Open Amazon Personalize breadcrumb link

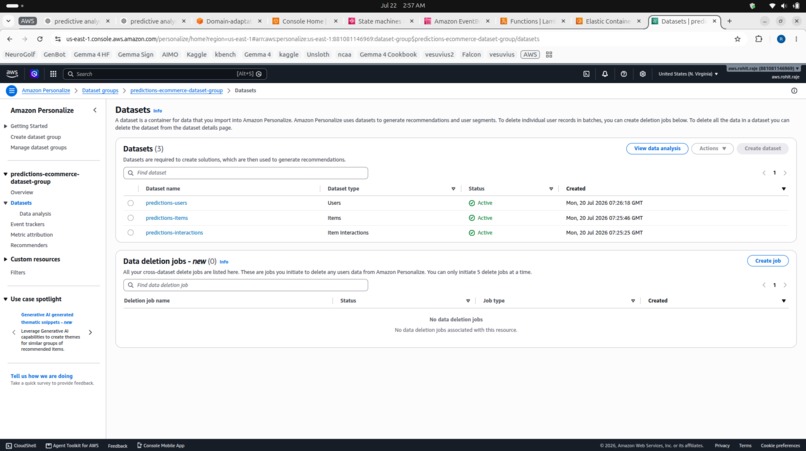[x=46, y=91]
